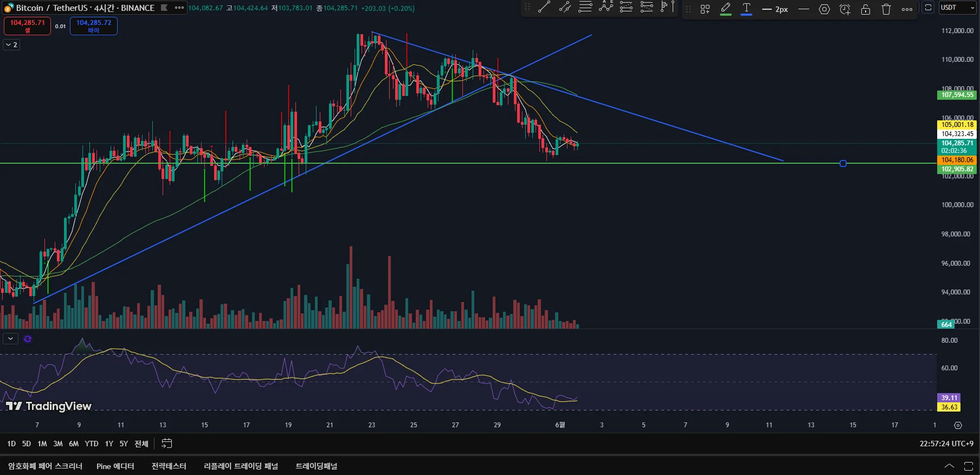Image resolution: width=980 pixels, height=475 pixels.
Task: Click the purple RSI value 39.11 label
Action: point(949,398)
